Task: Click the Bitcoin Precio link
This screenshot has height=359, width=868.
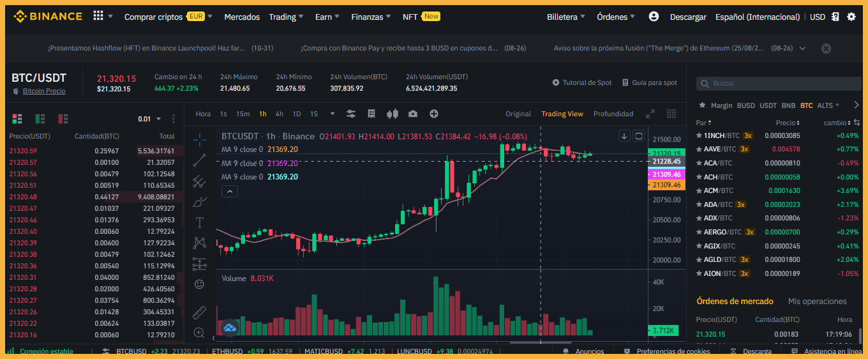Action: tap(44, 91)
